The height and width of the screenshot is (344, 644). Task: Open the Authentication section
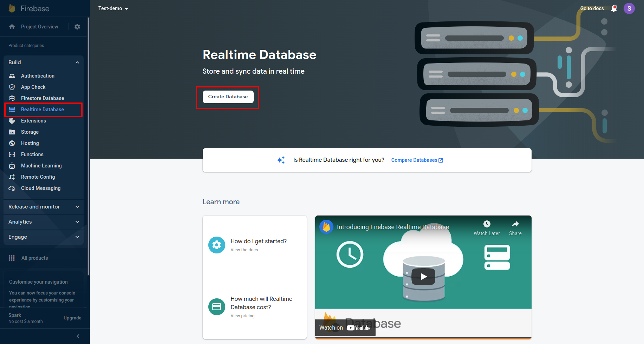38,75
